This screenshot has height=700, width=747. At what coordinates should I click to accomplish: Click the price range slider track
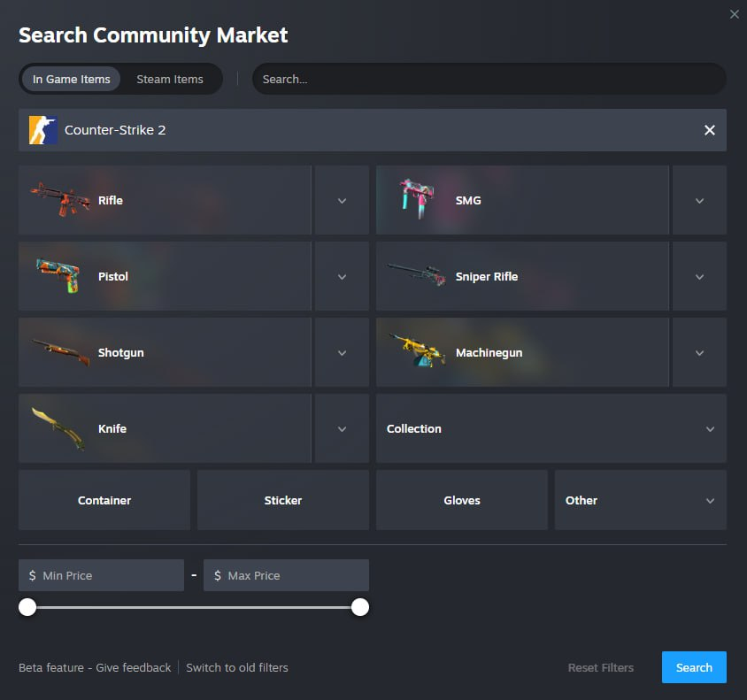(x=194, y=608)
